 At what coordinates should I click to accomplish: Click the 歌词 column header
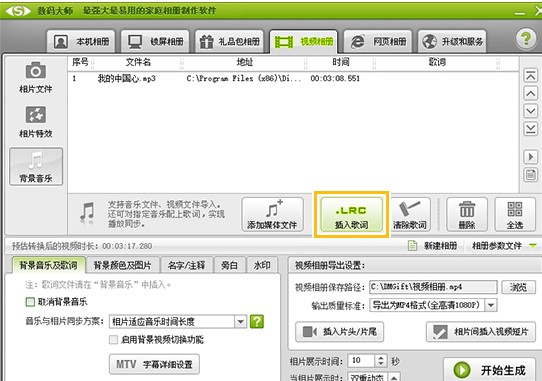pos(437,62)
